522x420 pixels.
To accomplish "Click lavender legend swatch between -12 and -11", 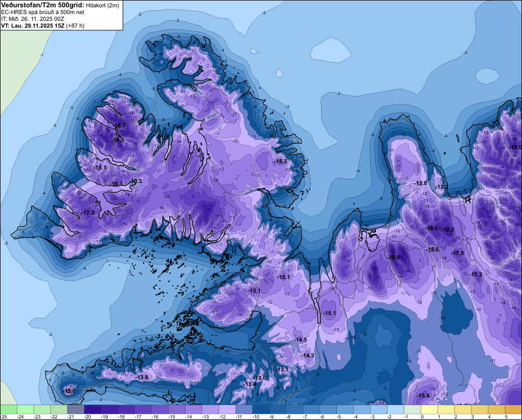I will click(x=227, y=410).
